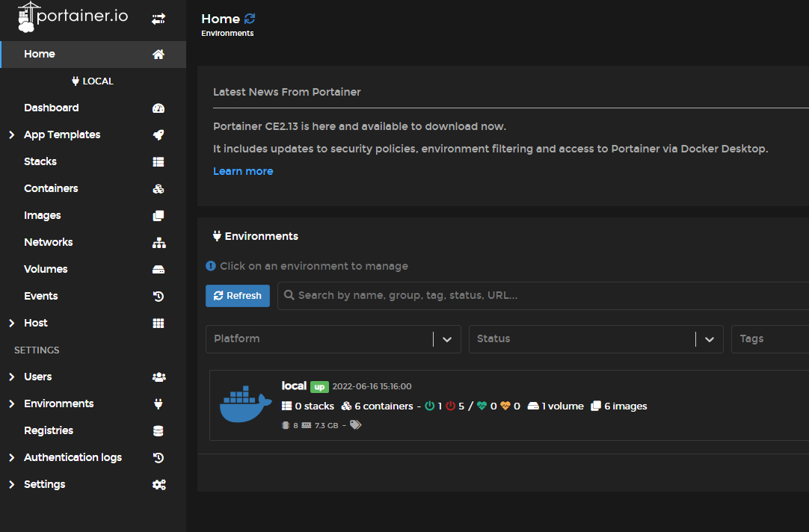Click the 1 volume count text
The width and height of the screenshot is (809, 532).
click(x=563, y=406)
